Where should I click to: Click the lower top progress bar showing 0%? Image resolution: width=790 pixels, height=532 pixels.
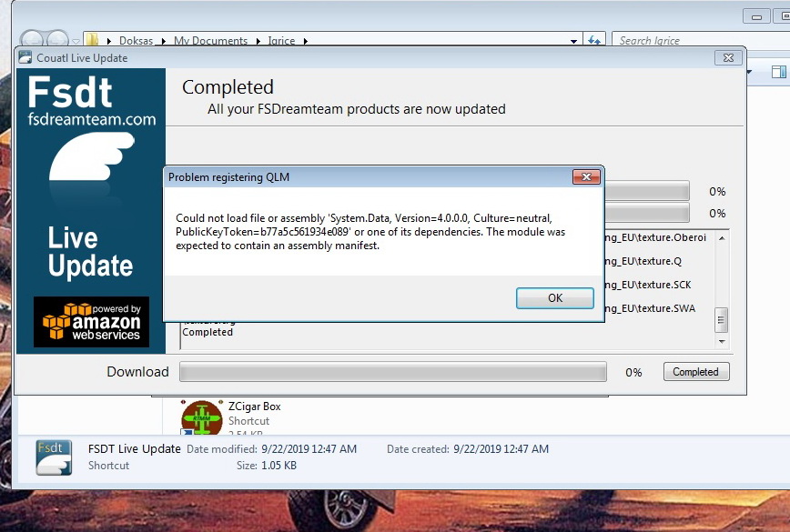(x=647, y=213)
